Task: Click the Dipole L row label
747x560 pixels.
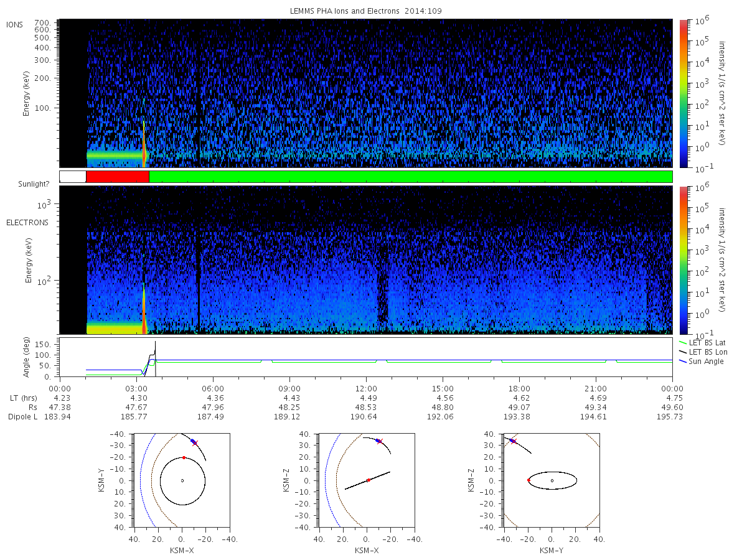Action: pos(22,417)
